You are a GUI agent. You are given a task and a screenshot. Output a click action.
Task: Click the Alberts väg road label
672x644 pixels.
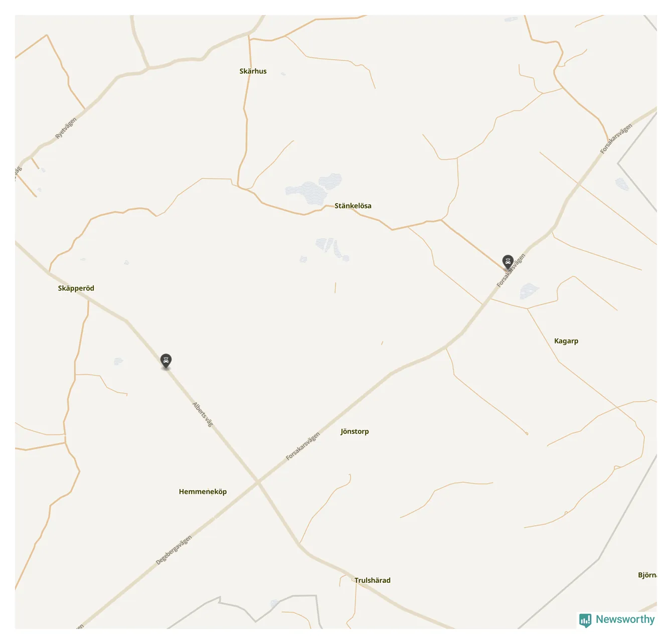pos(203,414)
